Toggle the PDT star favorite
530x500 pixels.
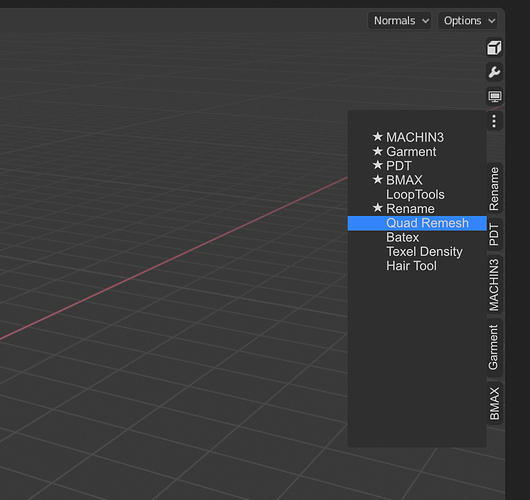pyautogui.click(x=378, y=165)
